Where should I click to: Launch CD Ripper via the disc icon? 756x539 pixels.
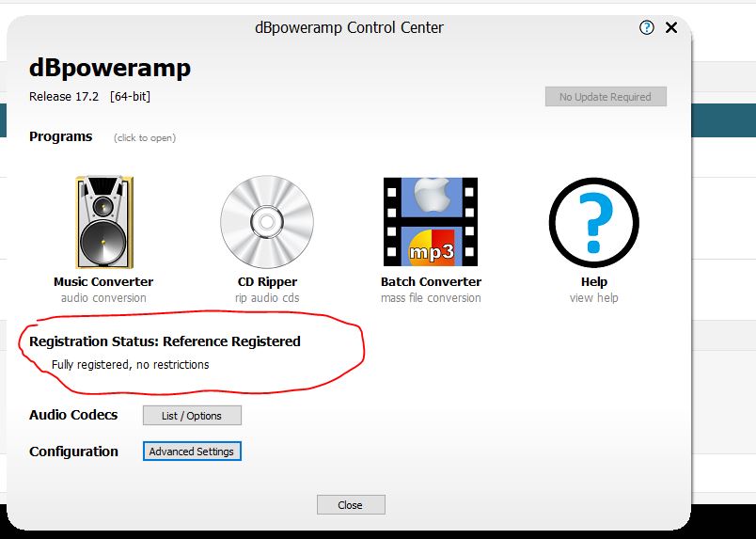coord(267,223)
